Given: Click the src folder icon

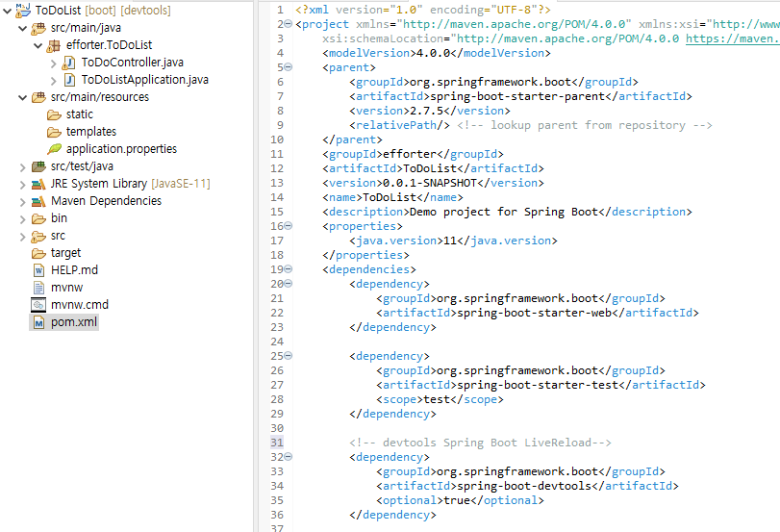Looking at the screenshot, I should [38, 237].
